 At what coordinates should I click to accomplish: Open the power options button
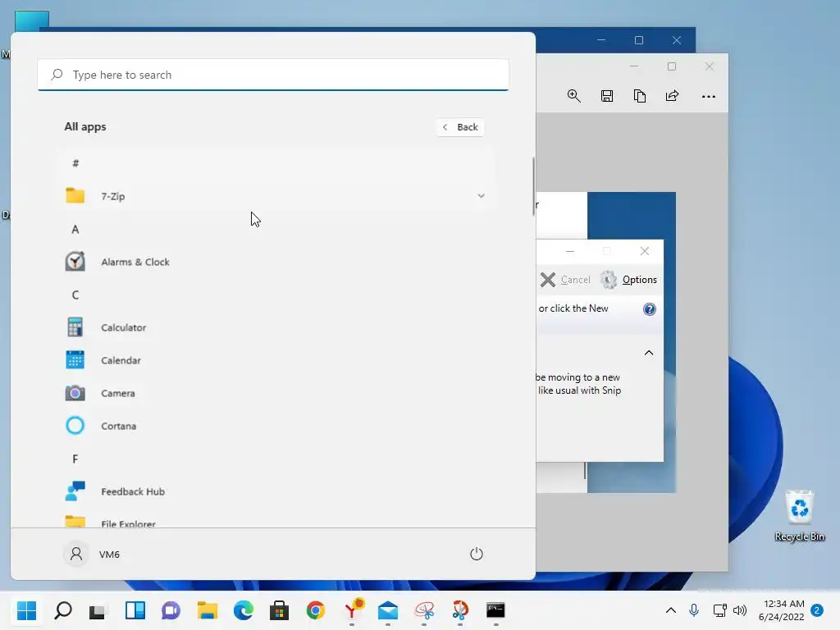(x=477, y=554)
